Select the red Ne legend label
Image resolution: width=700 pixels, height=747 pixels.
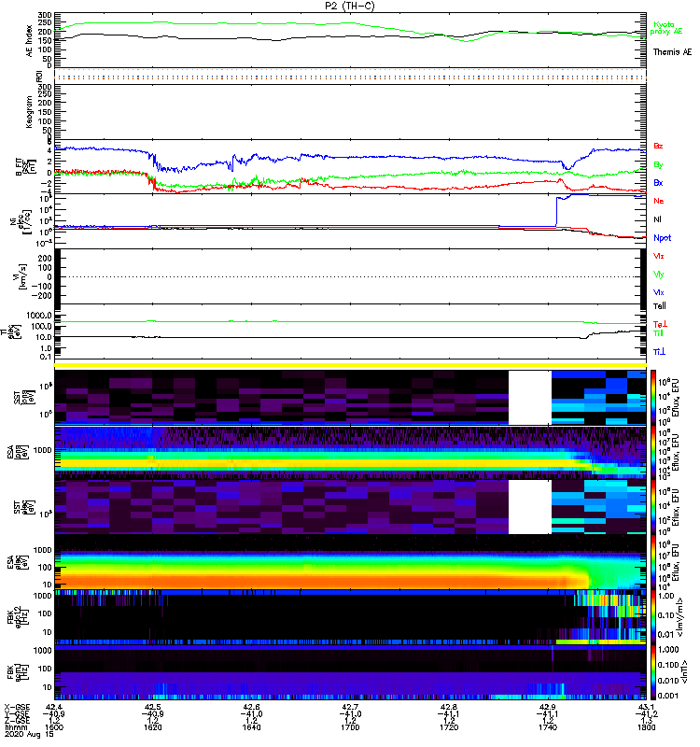coord(659,201)
